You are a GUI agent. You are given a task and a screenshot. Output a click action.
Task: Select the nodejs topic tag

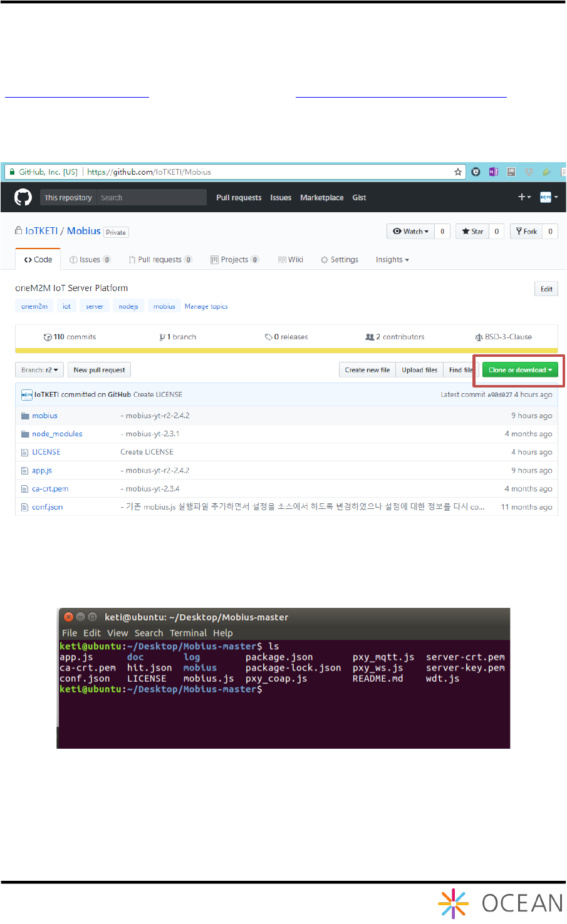128,306
